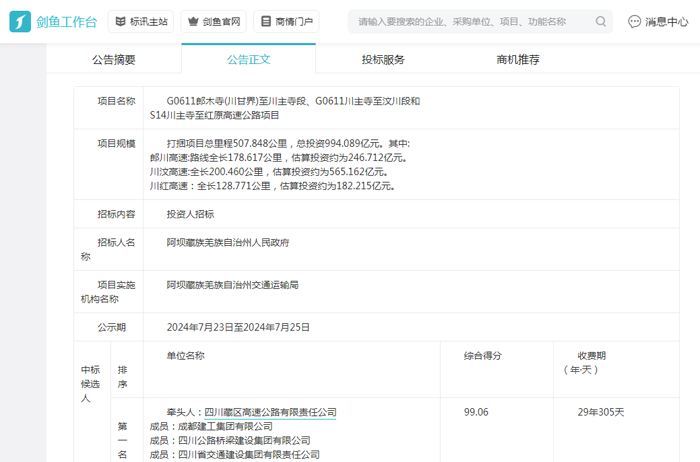Click the date range 2024年7月23日至2024年7月25日
Viewport: 700px width, 462px height.
[x=238, y=327]
